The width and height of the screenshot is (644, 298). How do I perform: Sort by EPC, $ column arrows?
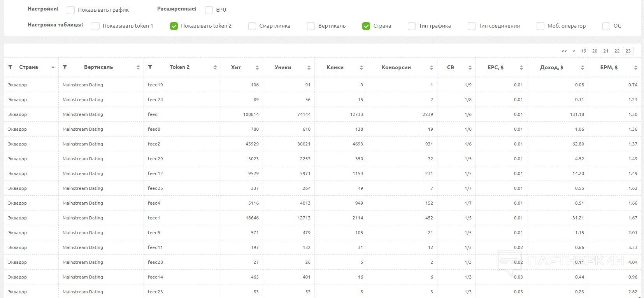(x=521, y=68)
